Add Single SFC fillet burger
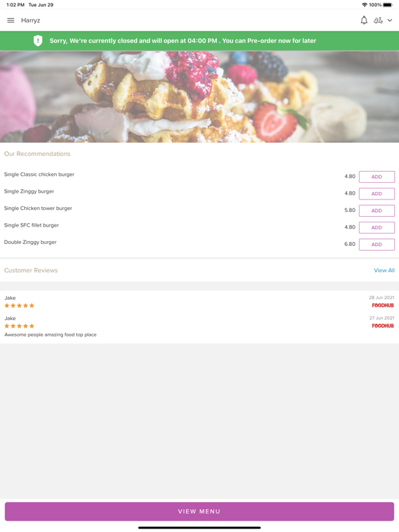 click(377, 228)
